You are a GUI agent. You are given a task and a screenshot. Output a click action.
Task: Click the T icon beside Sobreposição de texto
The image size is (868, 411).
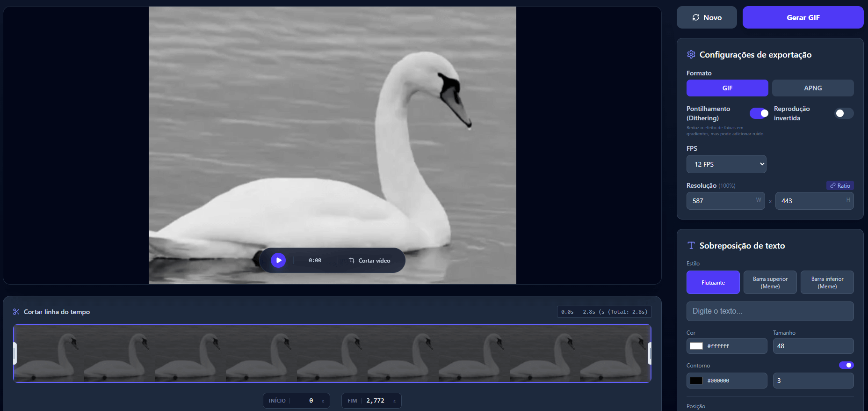click(691, 245)
